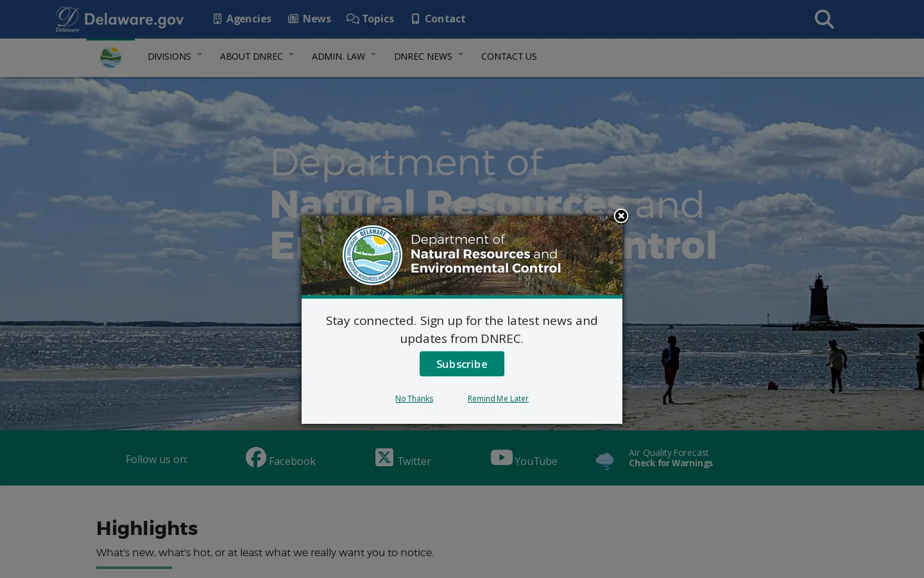Click the 'Air Quality Forecast' text
This screenshot has width=924, height=578.
tap(669, 453)
